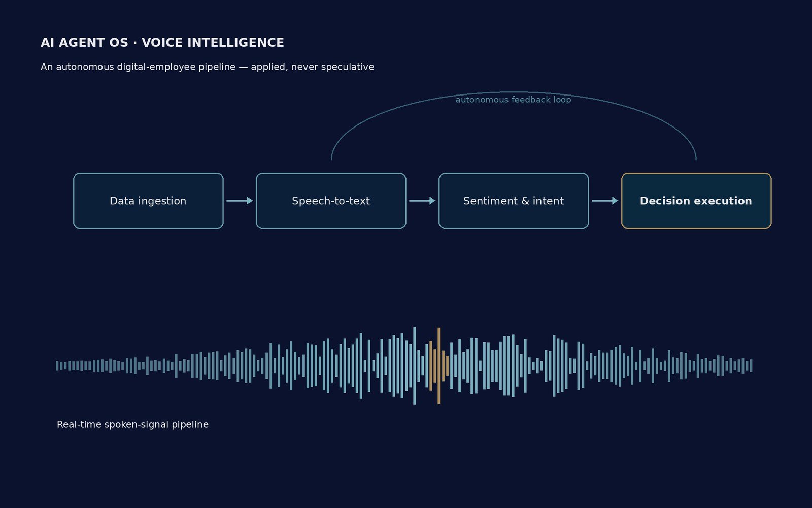Click the Data ingestion box
Image resolution: width=812 pixels, height=508 pixels.
[148, 201]
